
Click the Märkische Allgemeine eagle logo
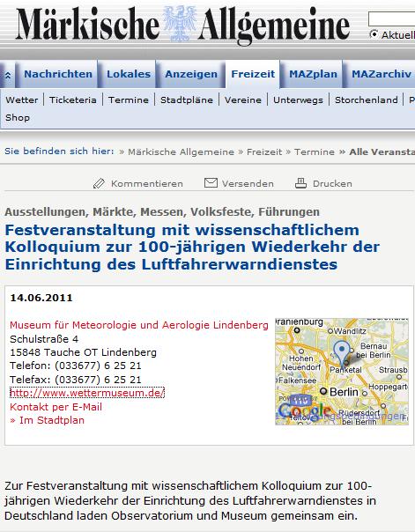(179, 24)
